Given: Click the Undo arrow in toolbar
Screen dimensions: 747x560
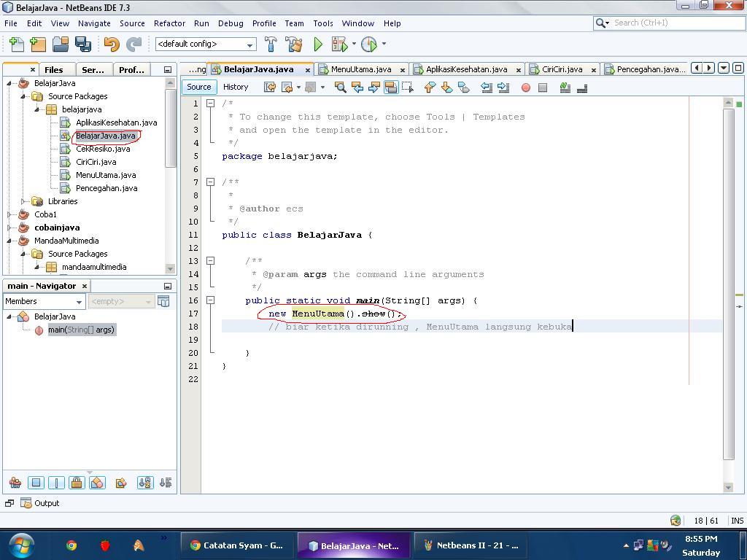Looking at the screenshot, I should click(111, 44).
